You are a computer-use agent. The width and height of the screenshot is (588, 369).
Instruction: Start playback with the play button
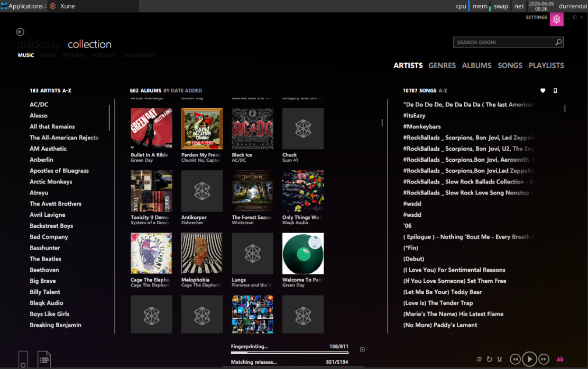529,359
